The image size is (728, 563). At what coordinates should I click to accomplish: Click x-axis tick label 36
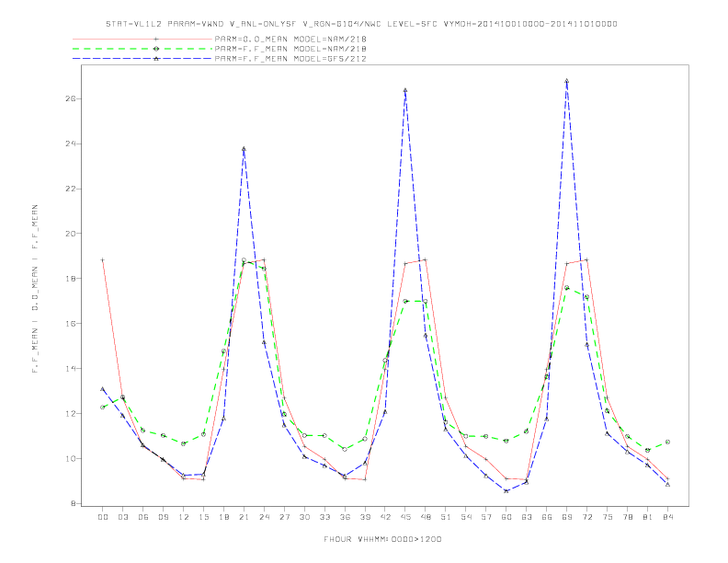tap(345, 517)
